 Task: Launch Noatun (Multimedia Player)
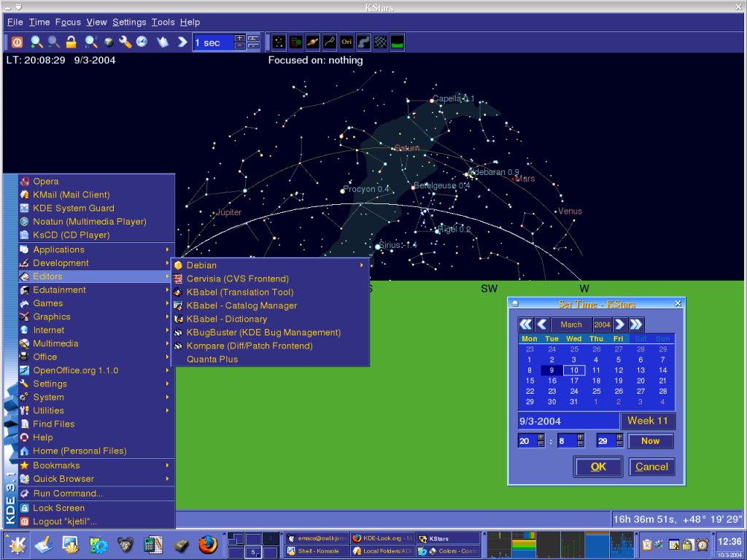click(x=97, y=222)
